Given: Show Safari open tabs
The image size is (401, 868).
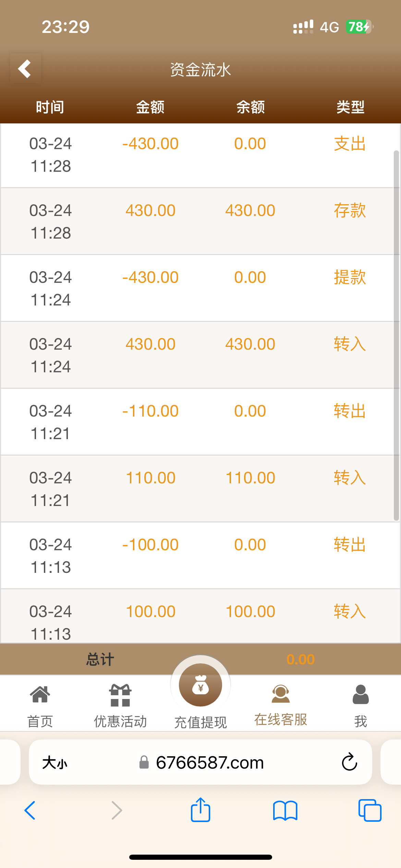Looking at the screenshot, I should click(369, 811).
